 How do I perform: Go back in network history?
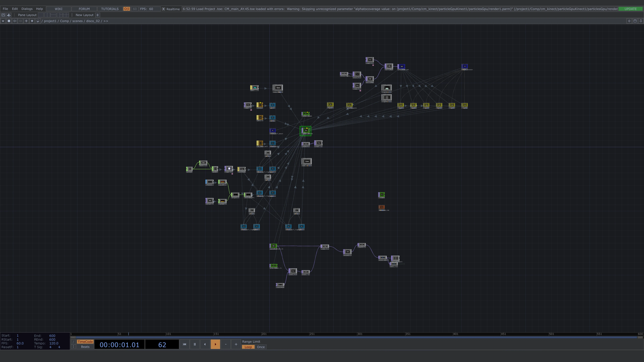click(15, 21)
